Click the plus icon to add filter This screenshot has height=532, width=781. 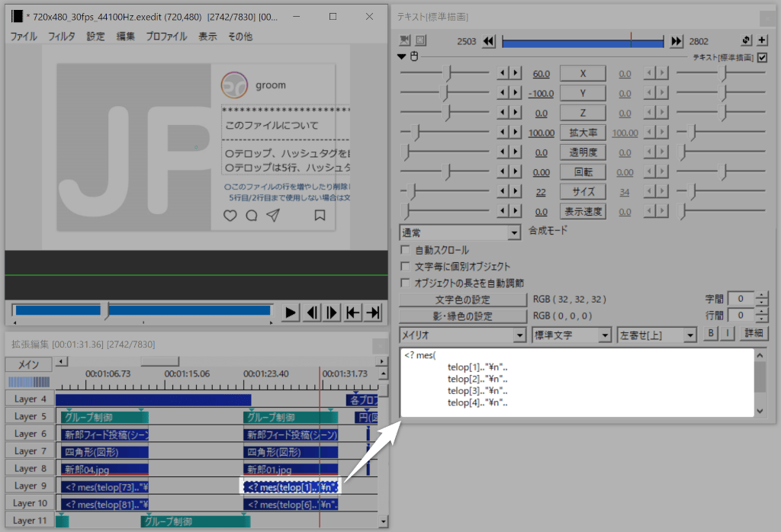pyautogui.click(x=762, y=41)
